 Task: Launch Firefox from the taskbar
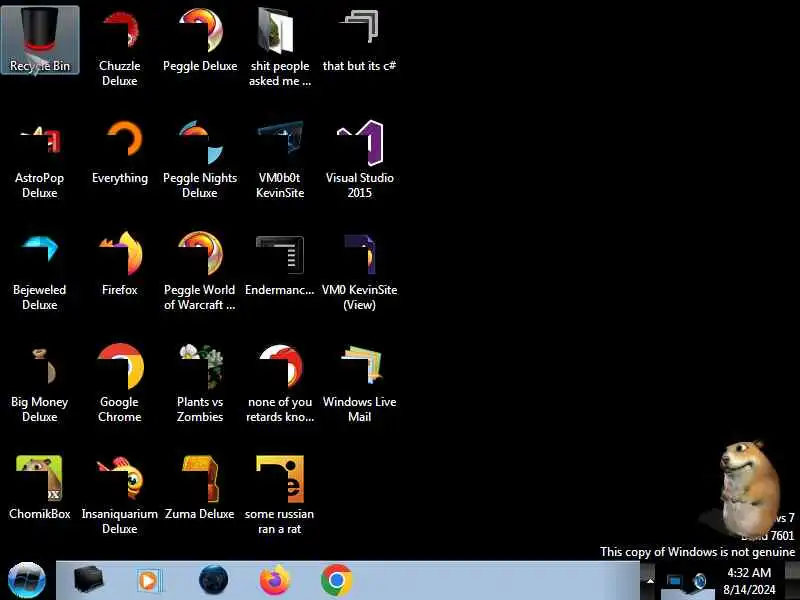[x=274, y=580]
